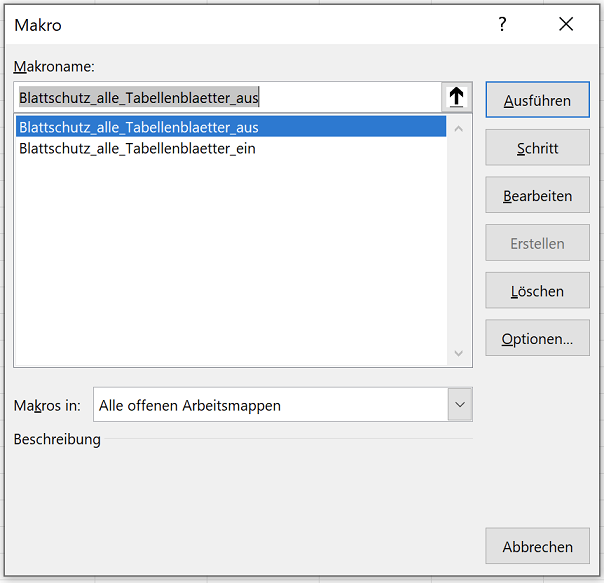Click the macro list scroll up arrow
Viewport: 604px width, 583px height.
pos(458,129)
